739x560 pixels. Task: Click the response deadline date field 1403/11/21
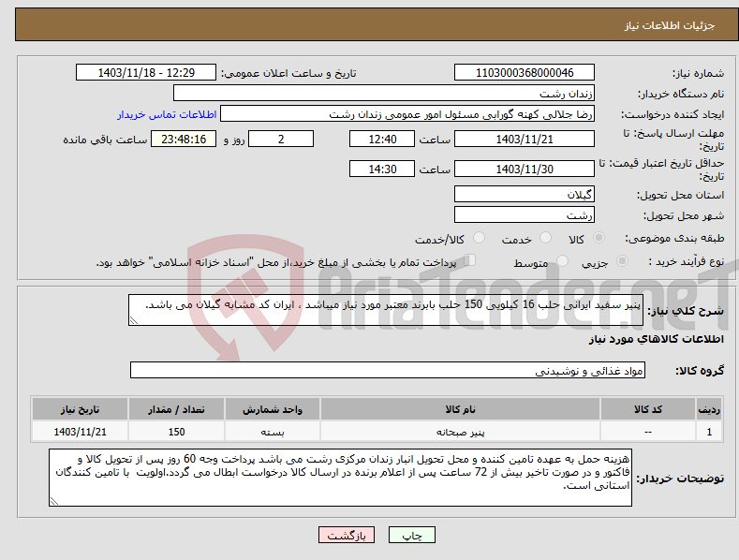pos(525,139)
